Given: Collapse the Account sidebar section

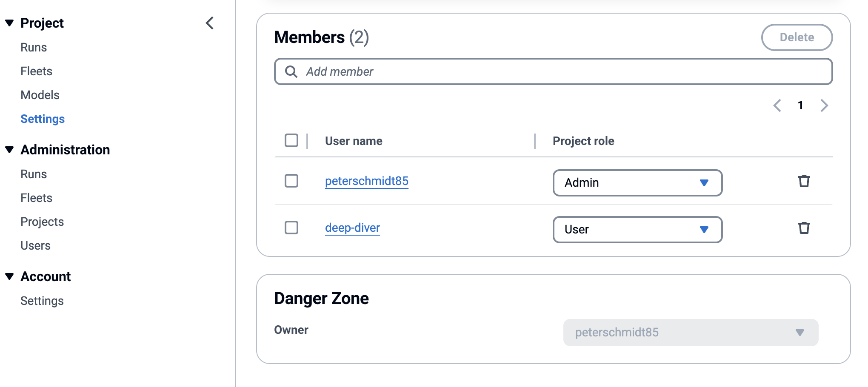Looking at the screenshot, I should (9, 276).
